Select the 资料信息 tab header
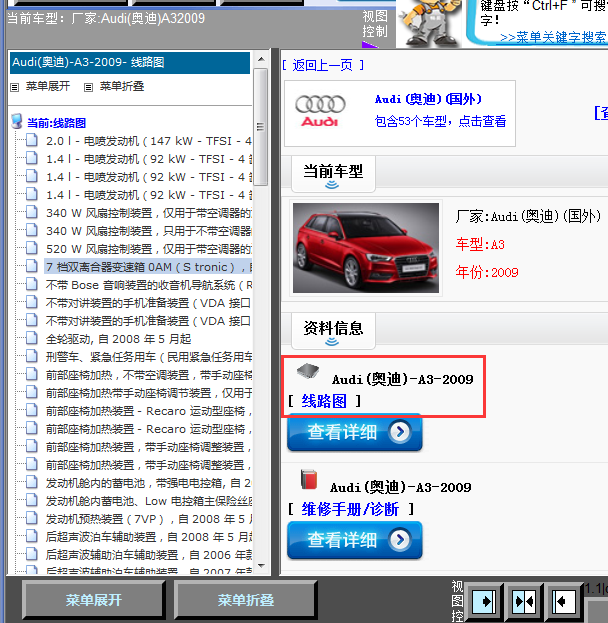This screenshot has width=608, height=623. [x=333, y=331]
